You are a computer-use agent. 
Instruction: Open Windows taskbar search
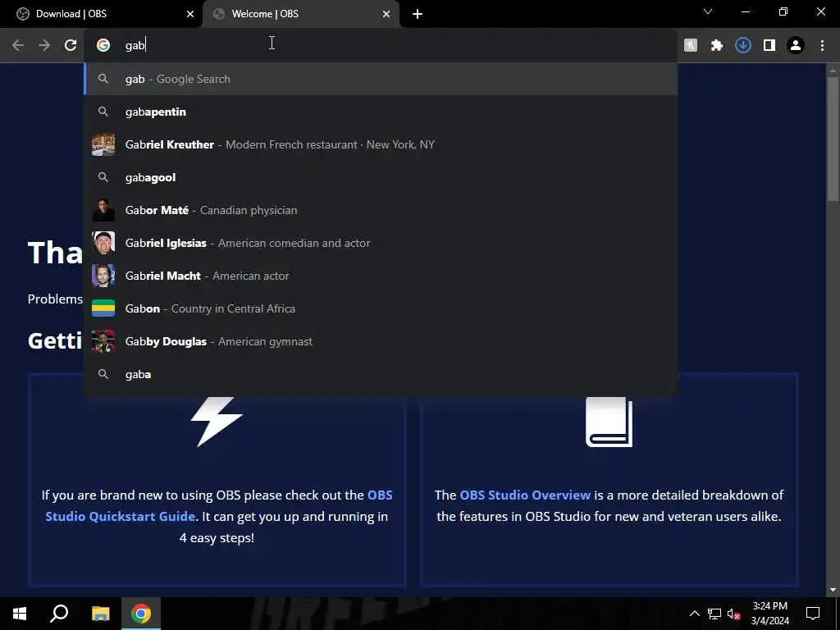click(59, 614)
